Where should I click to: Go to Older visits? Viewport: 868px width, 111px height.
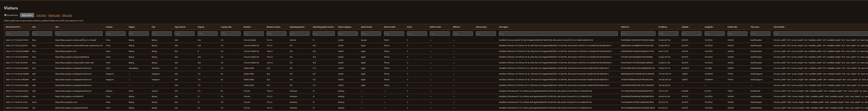(67, 15)
